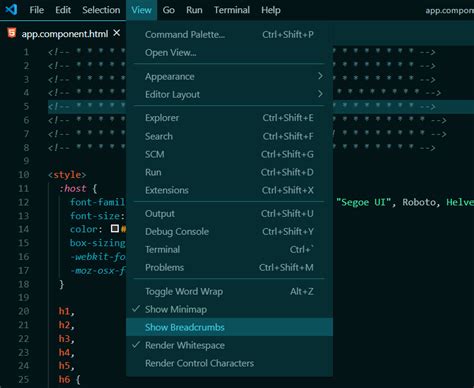Open the Terminal menu in menu bar
This screenshot has height=388, width=474.
pyautogui.click(x=232, y=10)
